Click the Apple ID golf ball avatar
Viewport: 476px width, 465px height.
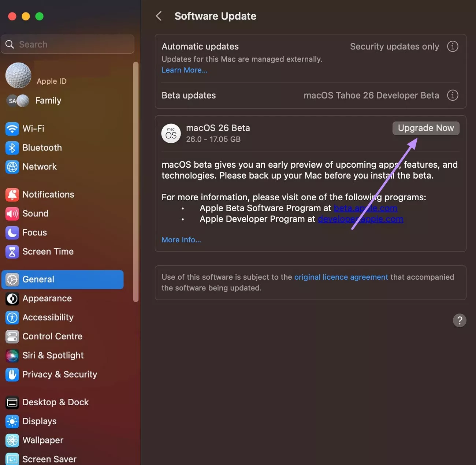18,75
